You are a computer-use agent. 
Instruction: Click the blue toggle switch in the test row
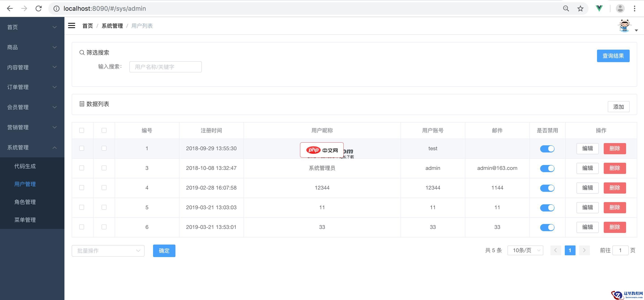pyautogui.click(x=547, y=149)
